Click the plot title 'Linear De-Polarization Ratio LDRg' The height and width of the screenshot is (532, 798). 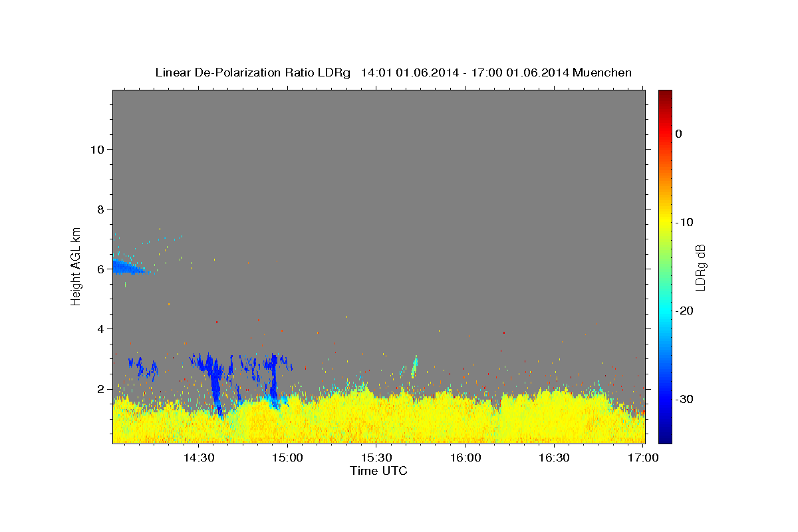coord(253,72)
